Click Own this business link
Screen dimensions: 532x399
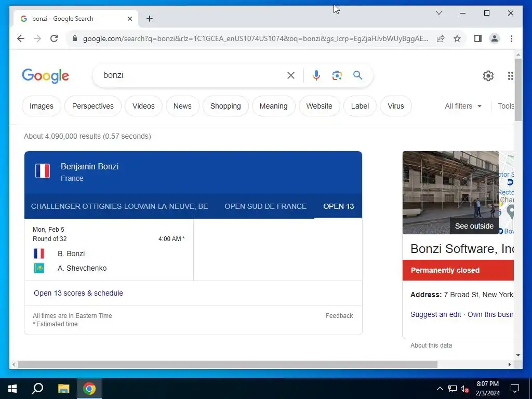[490, 314]
